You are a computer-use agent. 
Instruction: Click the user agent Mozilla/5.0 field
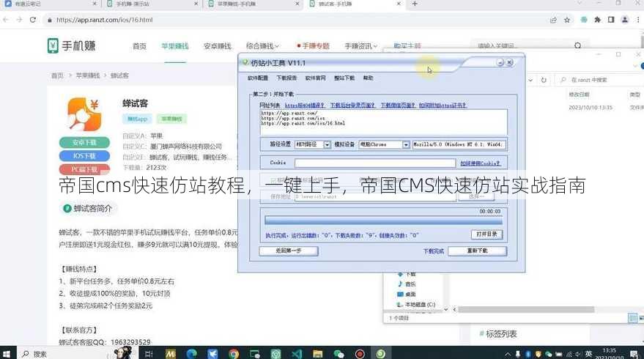tap(459, 144)
